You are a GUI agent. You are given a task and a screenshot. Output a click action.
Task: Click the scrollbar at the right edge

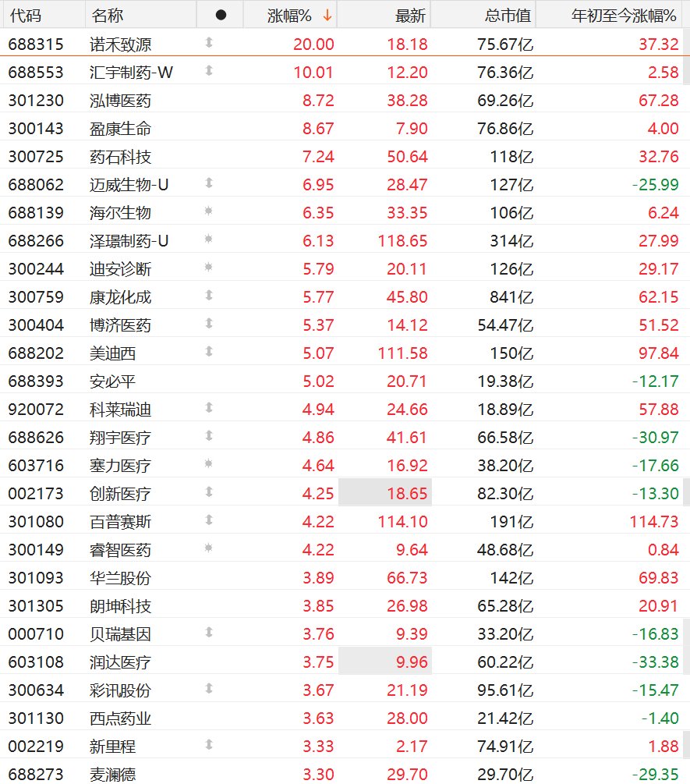(687, 56)
